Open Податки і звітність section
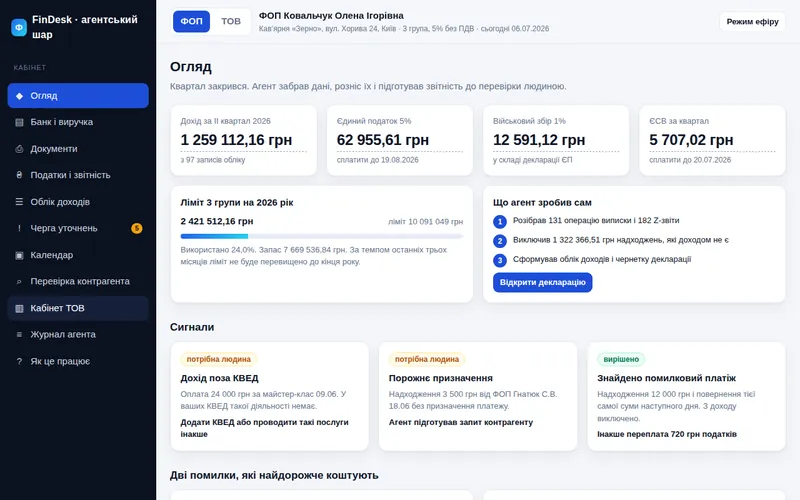This screenshot has height=500, width=800. coord(78,175)
